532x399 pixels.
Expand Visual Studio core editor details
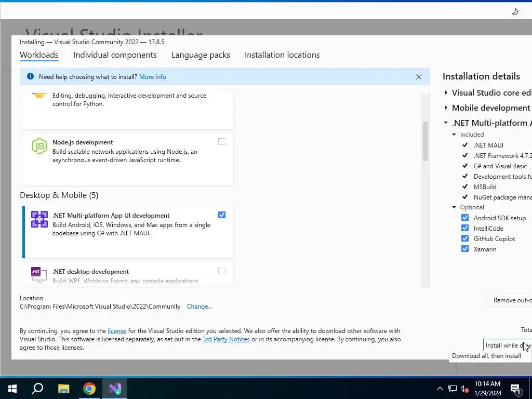click(446, 92)
